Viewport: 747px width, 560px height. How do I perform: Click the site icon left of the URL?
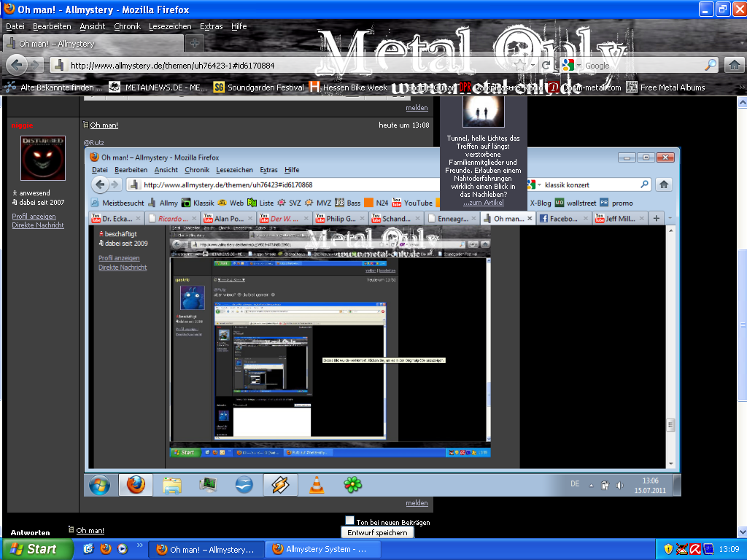click(58, 65)
